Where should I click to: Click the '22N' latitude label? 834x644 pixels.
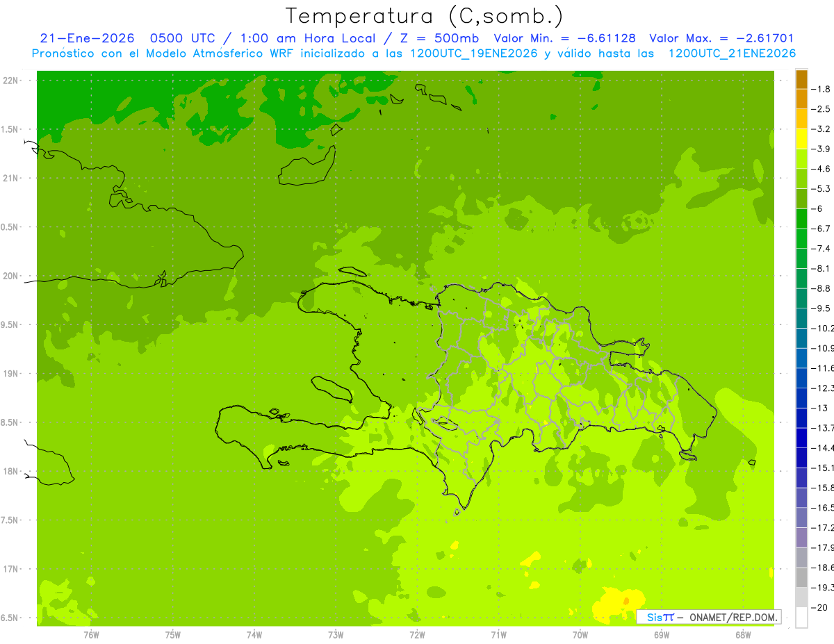tap(11, 81)
